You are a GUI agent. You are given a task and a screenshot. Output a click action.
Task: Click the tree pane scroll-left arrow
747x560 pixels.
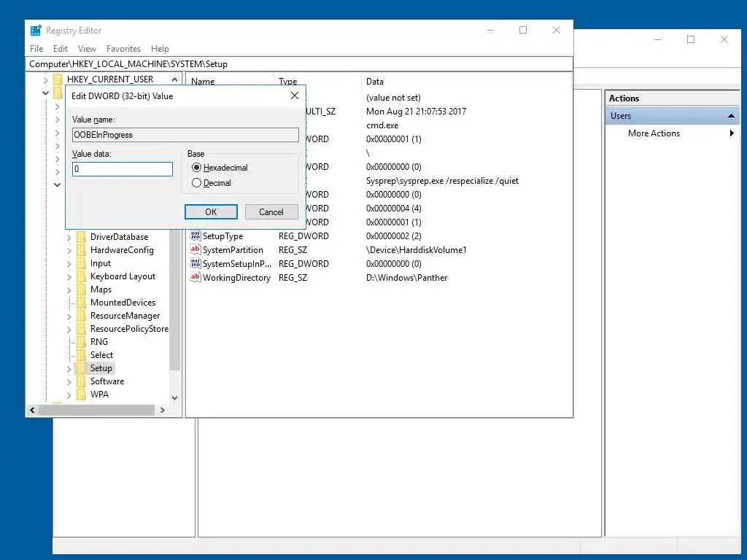(x=32, y=410)
